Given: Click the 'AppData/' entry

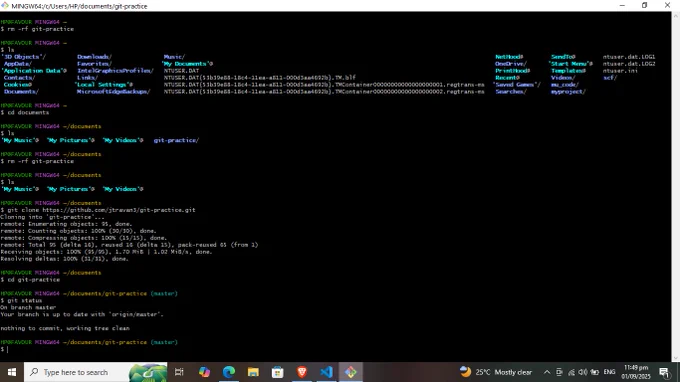Looking at the screenshot, I should point(18,64).
